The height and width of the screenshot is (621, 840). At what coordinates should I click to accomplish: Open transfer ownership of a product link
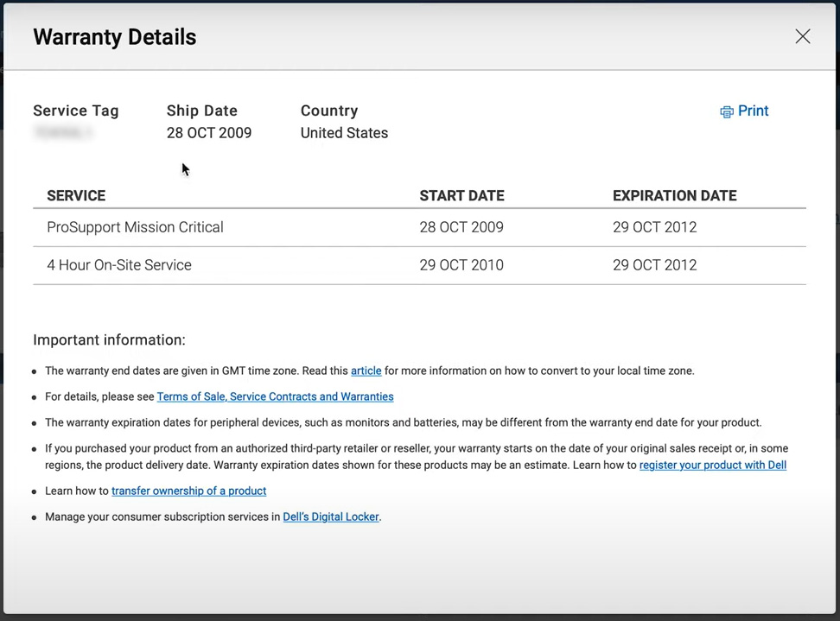pos(188,491)
